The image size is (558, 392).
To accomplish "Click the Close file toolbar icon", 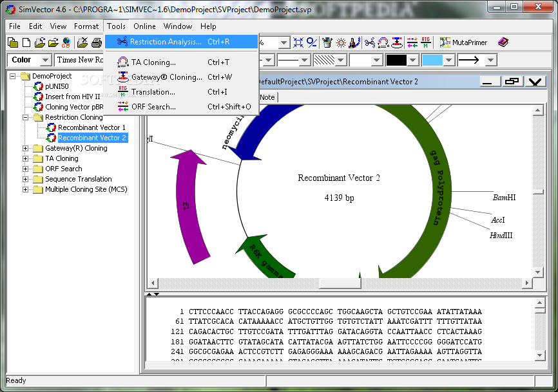I will [82, 42].
